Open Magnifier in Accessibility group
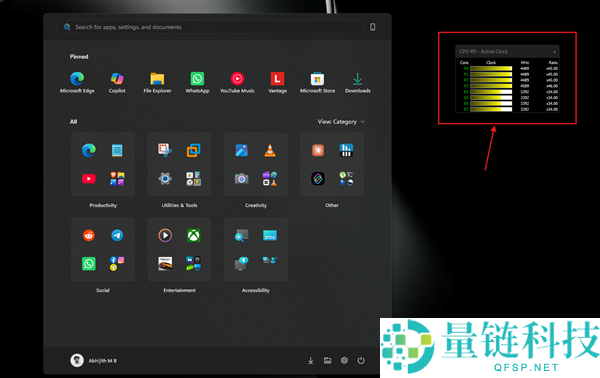Viewport: 600px width, 378px height. coord(241,235)
